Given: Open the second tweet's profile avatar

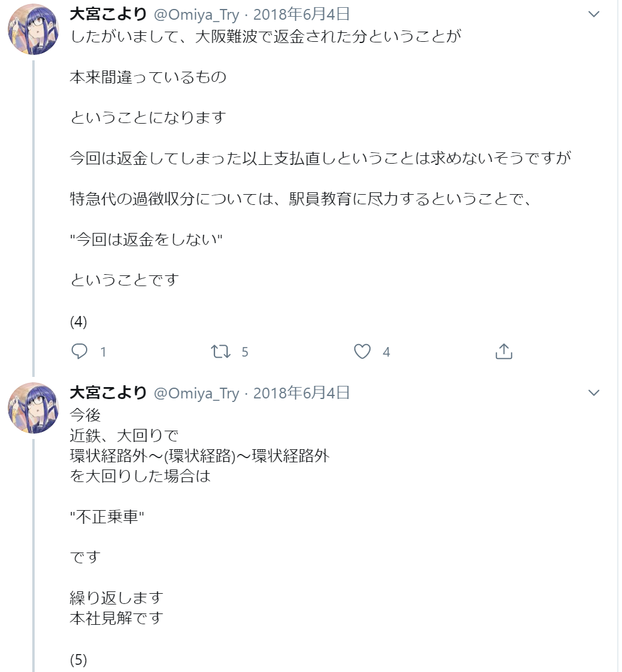Looking at the screenshot, I should click(33, 407).
